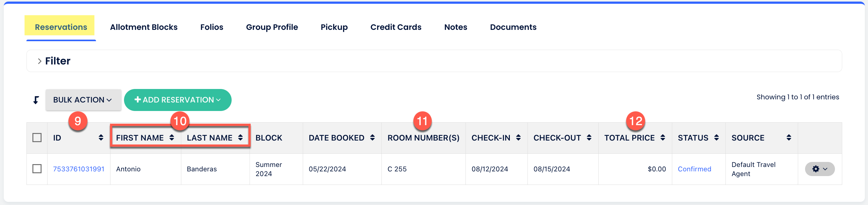868x205 pixels.
Task: Sort by Total Price arrows icon
Action: click(x=662, y=137)
